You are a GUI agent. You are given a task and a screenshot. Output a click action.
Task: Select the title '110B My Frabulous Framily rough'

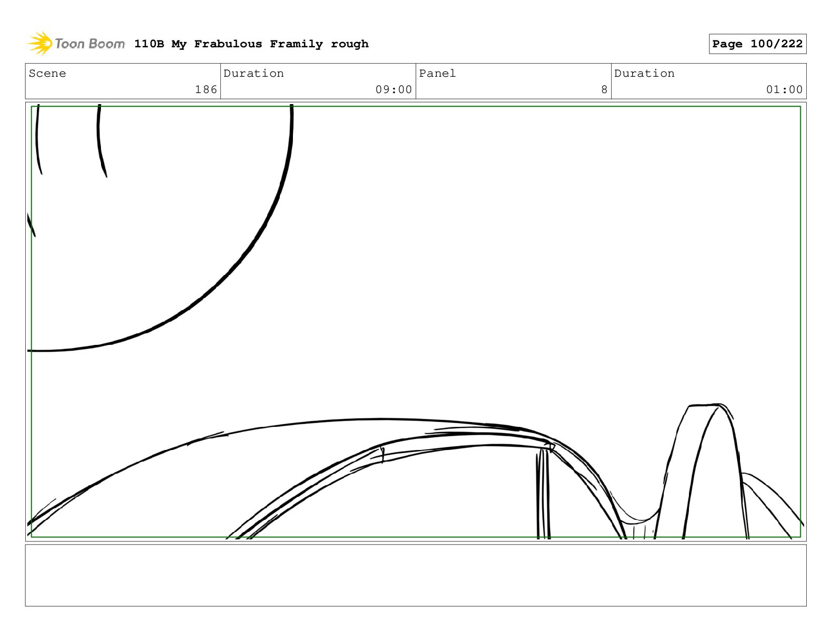pos(251,44)
